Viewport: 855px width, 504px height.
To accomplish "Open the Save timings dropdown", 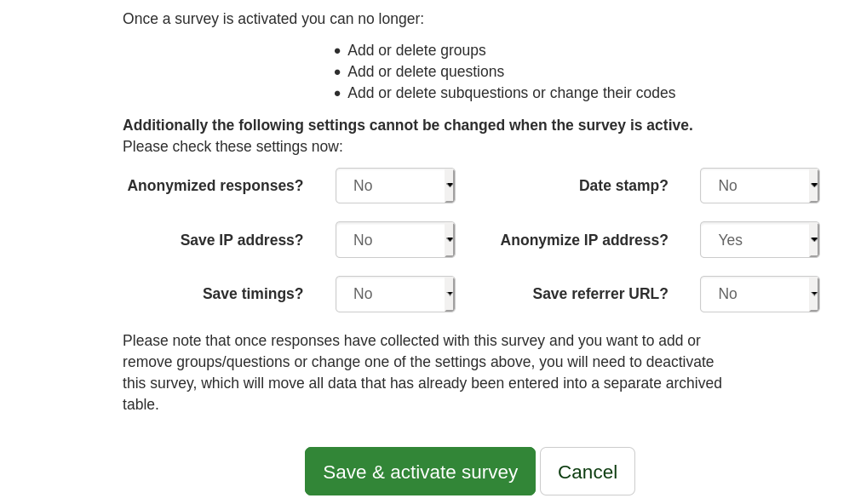I will 395,294.
